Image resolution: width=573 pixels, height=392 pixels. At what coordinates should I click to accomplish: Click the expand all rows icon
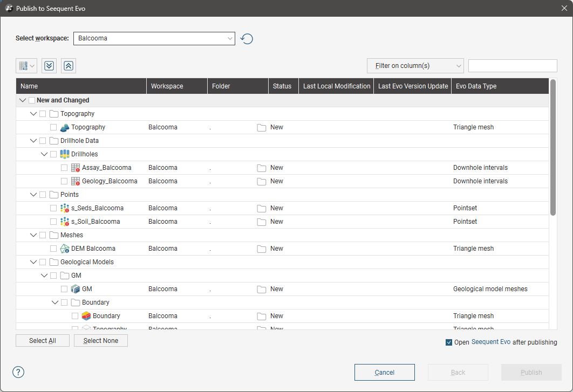(x=49, y=66)
